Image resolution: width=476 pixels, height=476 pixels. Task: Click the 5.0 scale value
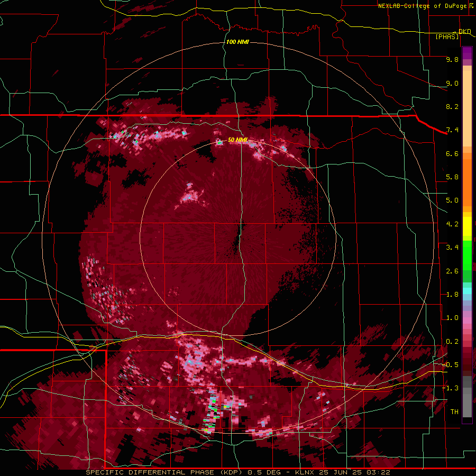pyautogui.click(x=452, y=200)
